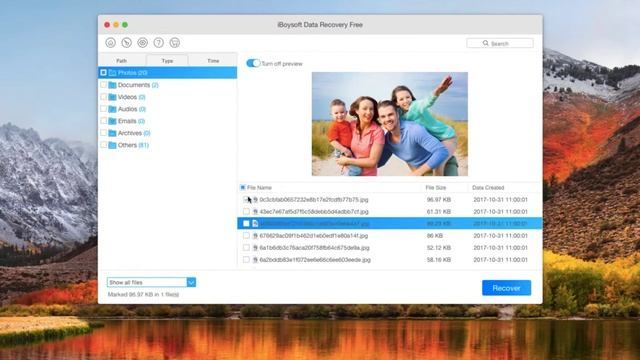Click the Videos folder icon
Screen dimensions: 640x360
pyautogui.click(x=112, y=97)
